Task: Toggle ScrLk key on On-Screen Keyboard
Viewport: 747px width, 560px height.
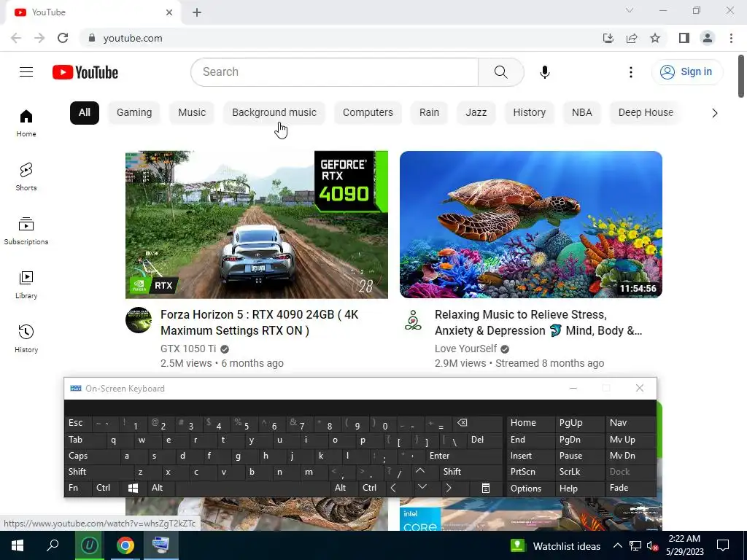Action: pos(579,472)
